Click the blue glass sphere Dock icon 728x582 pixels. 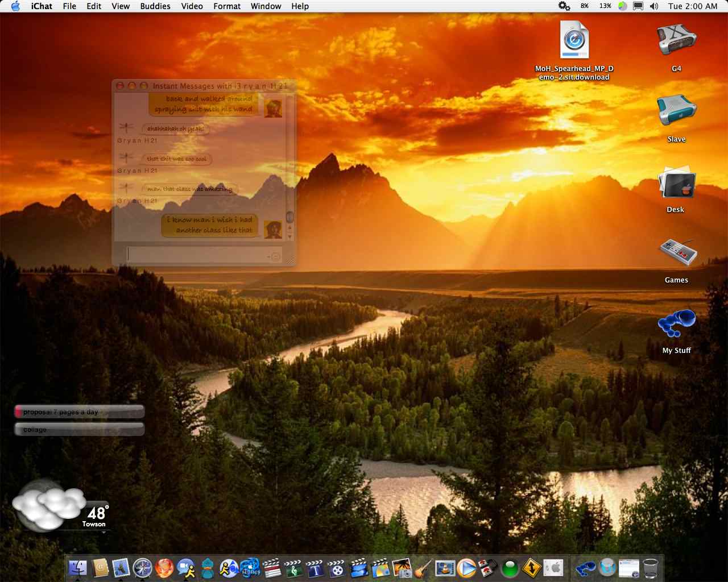click(607, 567)
